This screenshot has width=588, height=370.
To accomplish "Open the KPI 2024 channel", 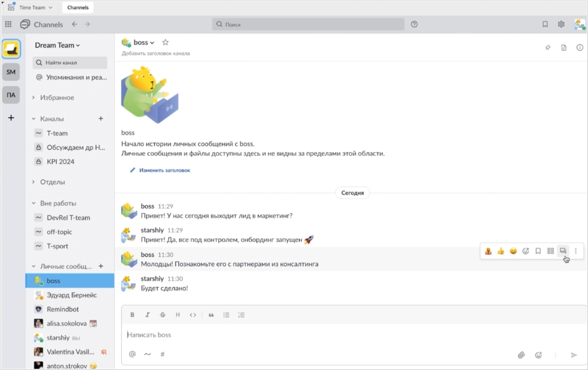I will point(60,161).
